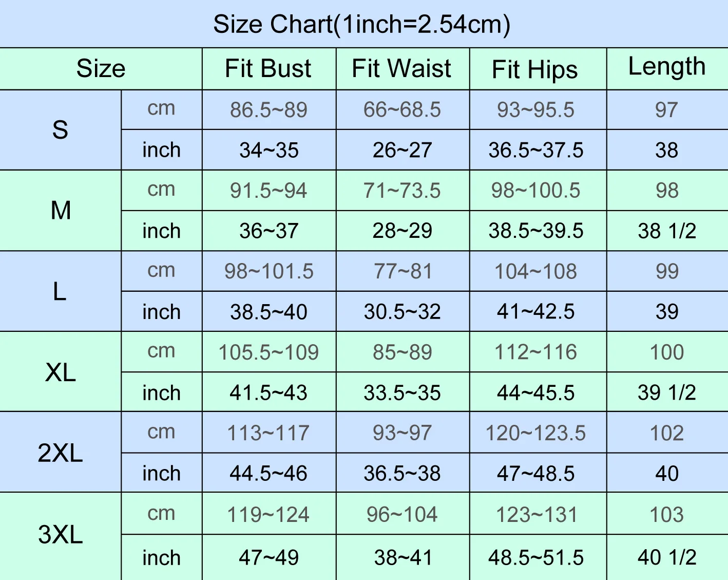The height and width of the screenshot is (580, 728).
Task: Select the XL size row label
Action: click(x=61, y=372)
